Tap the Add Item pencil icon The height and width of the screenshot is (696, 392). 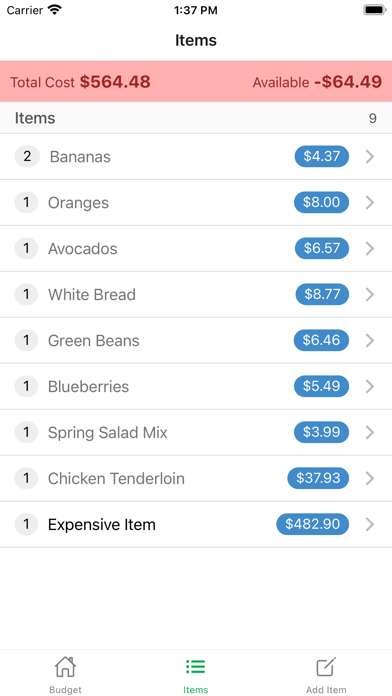click(x=326, y=667)
